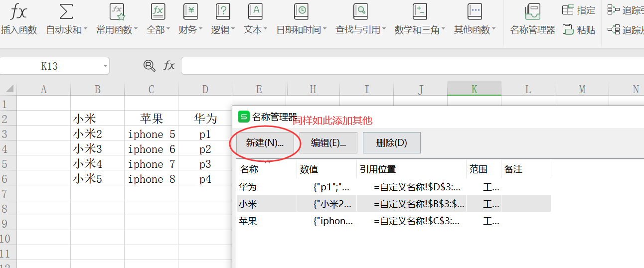The width and height of the screenshot is (644, 268).
Task: Select column K header
Action: [475, 89]
